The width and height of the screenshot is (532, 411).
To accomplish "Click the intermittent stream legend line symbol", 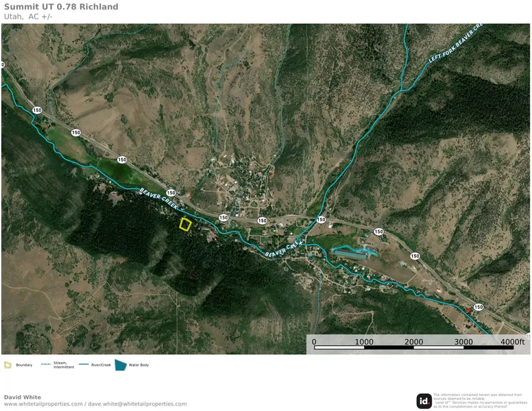I will (x=47, y=365).
